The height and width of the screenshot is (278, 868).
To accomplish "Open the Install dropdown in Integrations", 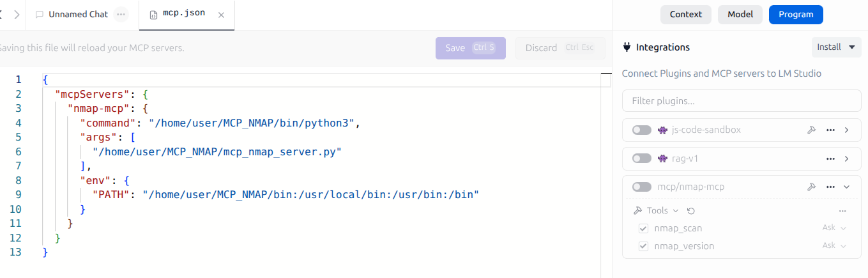I will click(836, 47).
